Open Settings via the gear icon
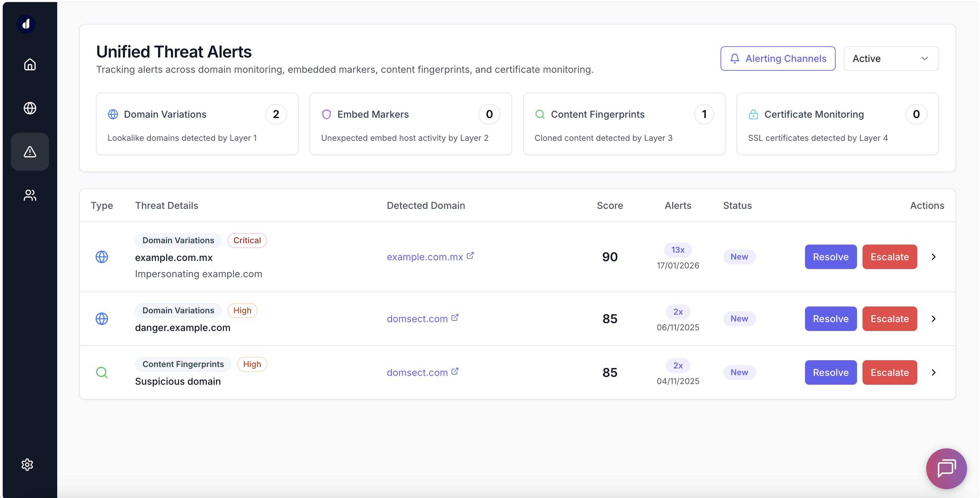This screenshot has height=498, width=980. (27, 464)
